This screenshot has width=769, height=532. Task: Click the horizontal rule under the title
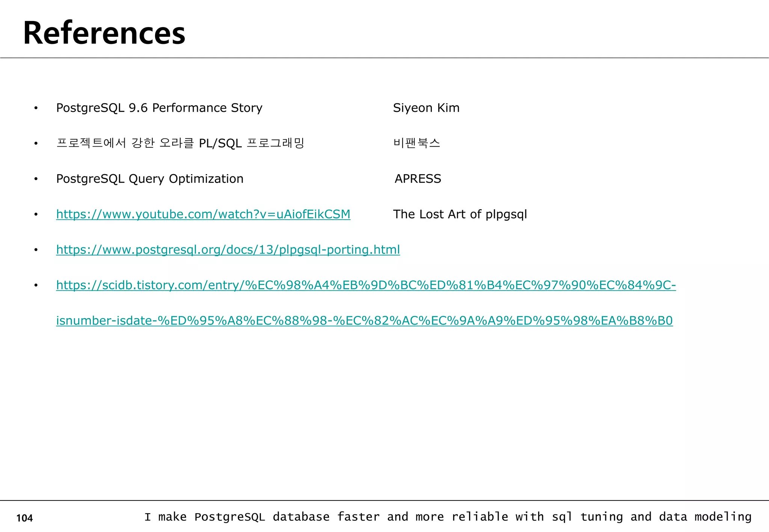click(x=384, y=58)
